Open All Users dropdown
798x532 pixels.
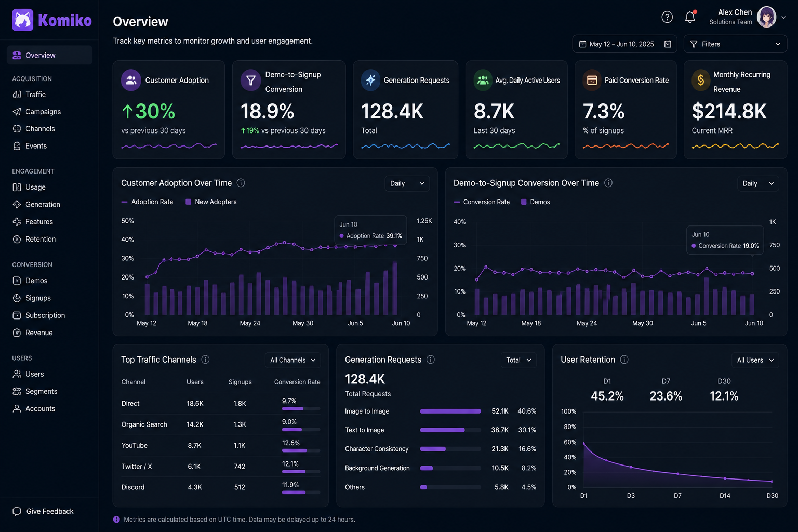755,360
